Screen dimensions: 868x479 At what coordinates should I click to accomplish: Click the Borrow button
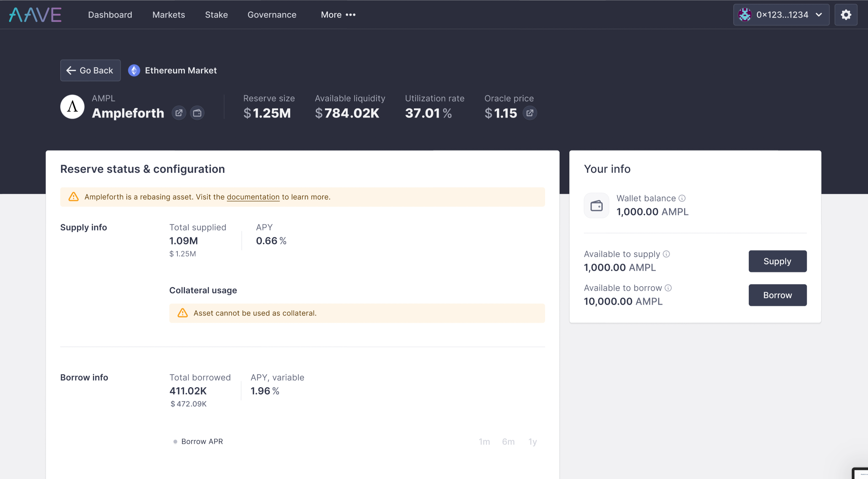(x=777, y=295)
